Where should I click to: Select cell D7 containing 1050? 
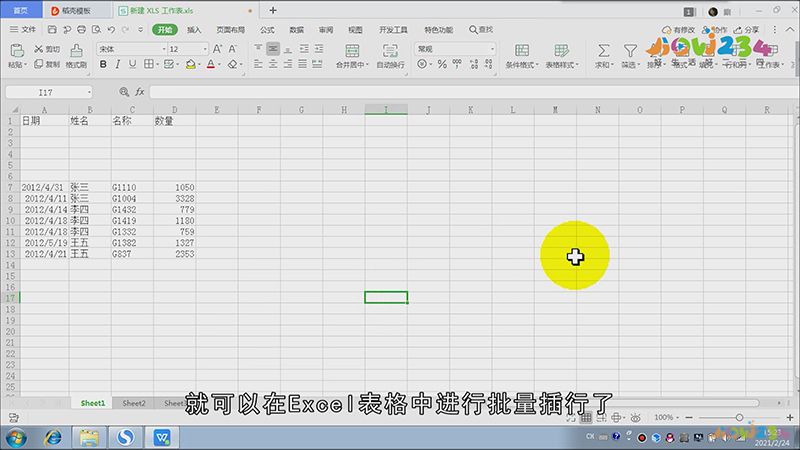click(174, 187)
